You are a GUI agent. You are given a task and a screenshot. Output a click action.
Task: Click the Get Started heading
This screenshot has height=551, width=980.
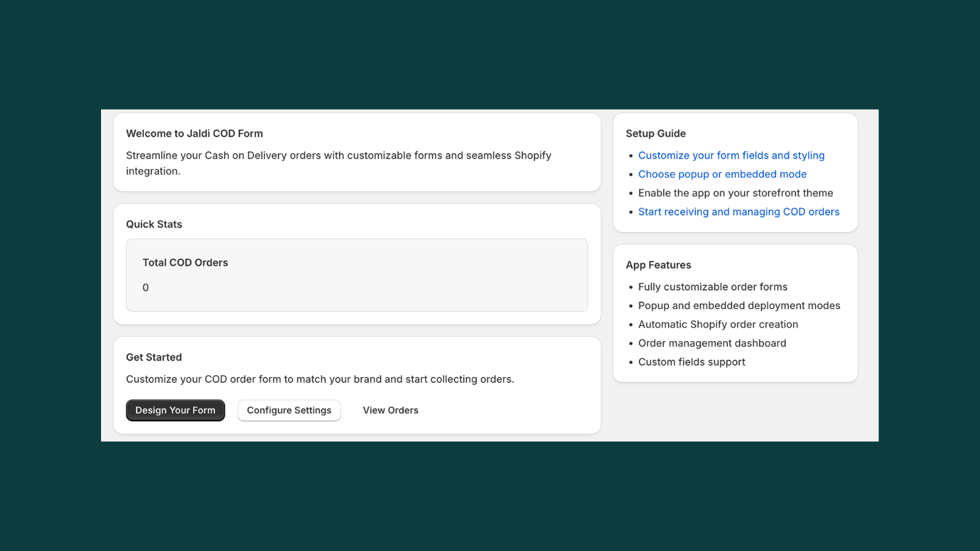(154, 357)
